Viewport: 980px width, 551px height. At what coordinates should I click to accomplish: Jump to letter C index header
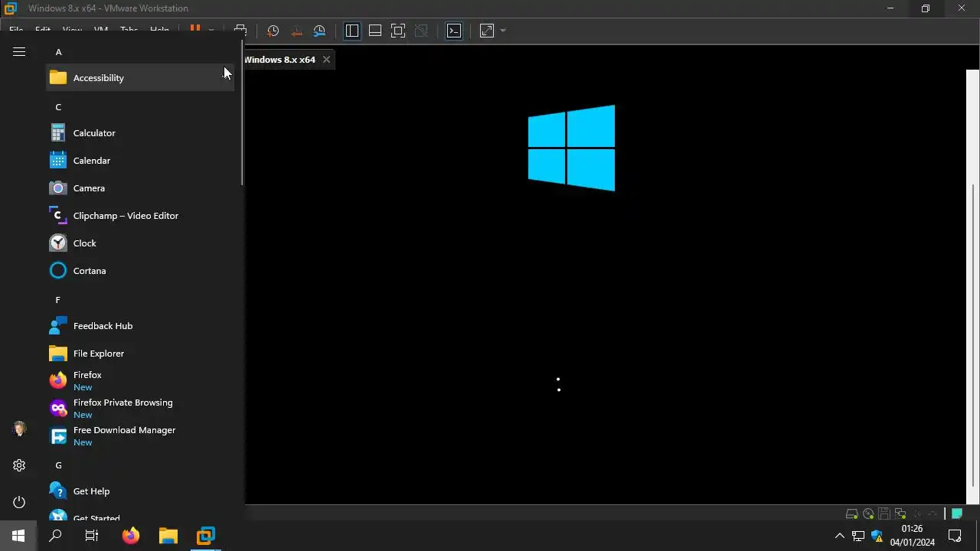(x=58, y=107)
